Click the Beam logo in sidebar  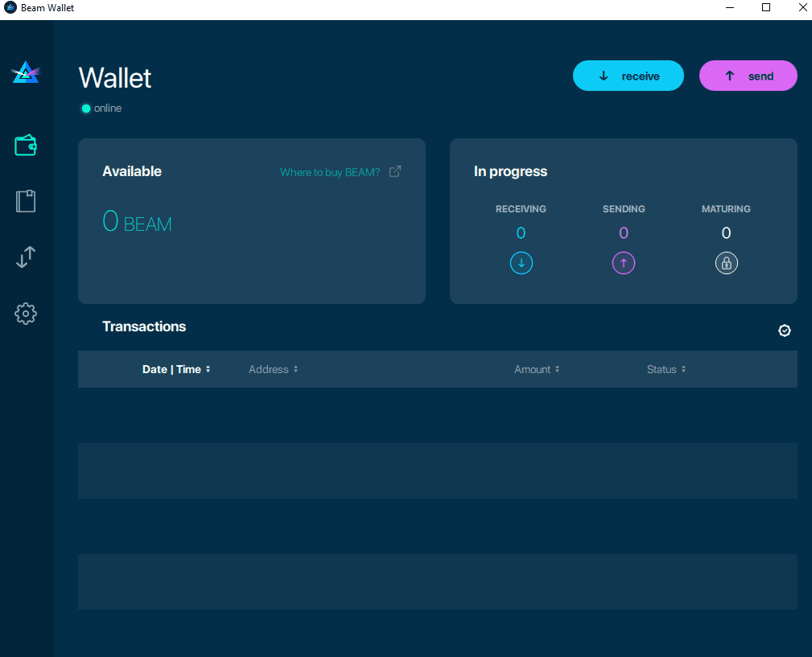coord(26,72)
